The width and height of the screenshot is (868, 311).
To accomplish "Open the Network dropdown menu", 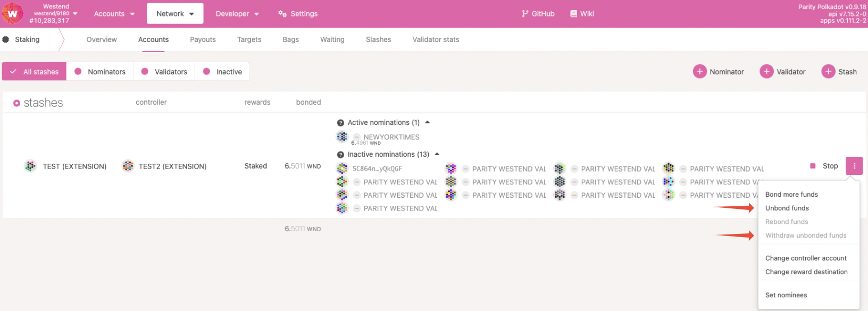I will [x=175, y=14].
